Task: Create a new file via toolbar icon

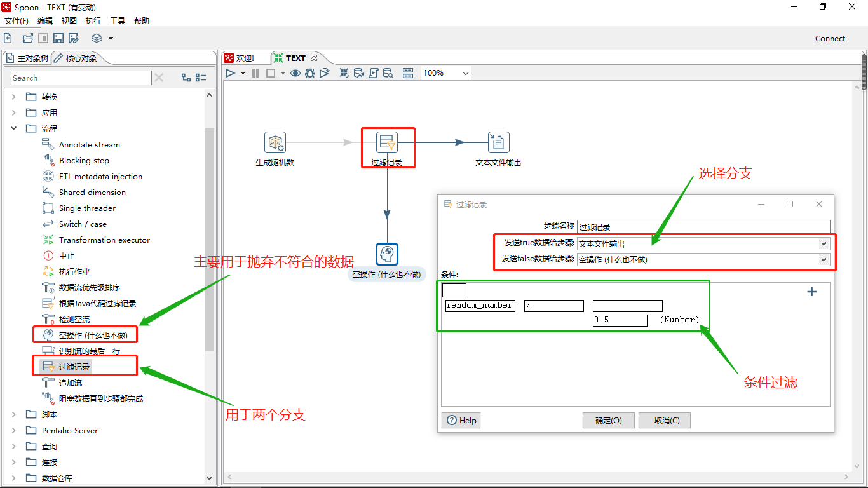Action: point(8,38)
